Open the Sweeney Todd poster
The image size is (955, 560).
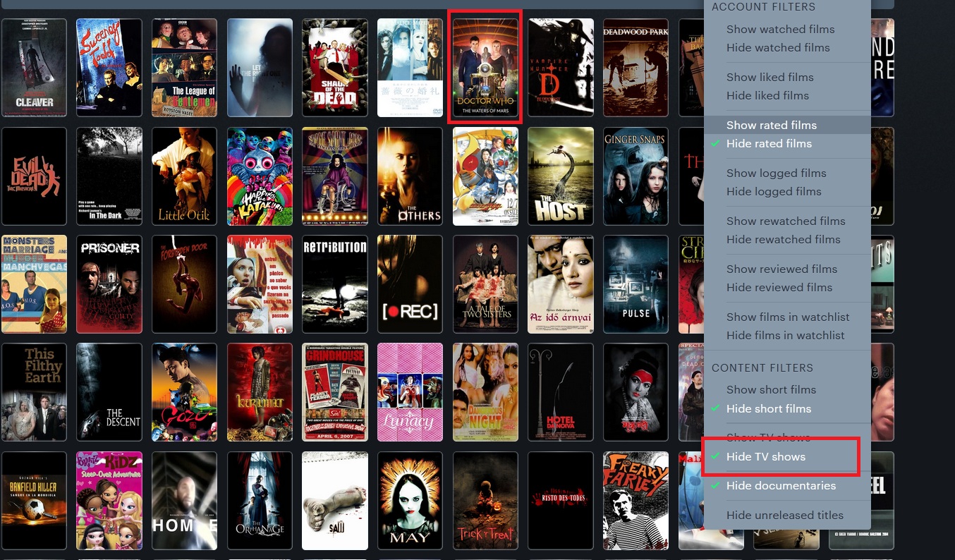(109, 68)
